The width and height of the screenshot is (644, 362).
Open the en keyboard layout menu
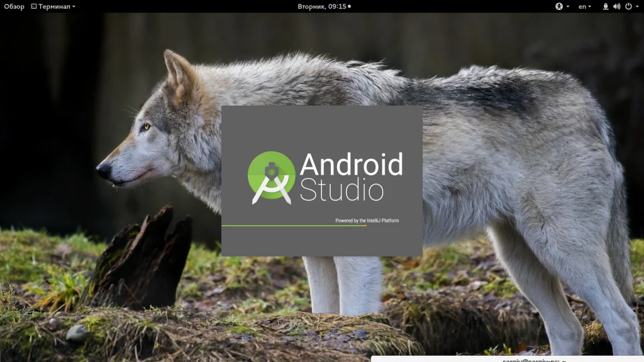tap(584, 6)
